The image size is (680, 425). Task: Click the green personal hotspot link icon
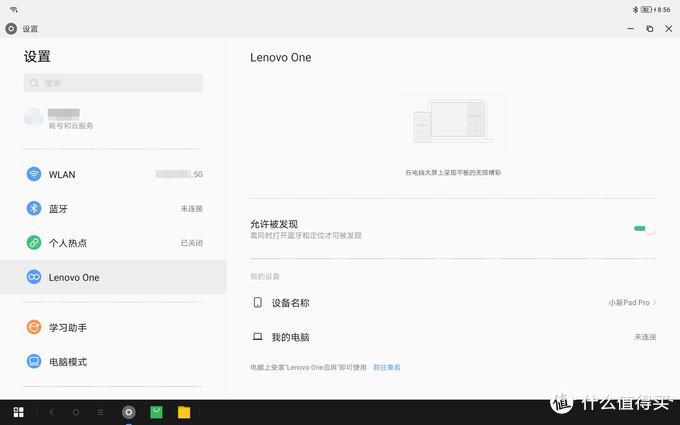34,242
